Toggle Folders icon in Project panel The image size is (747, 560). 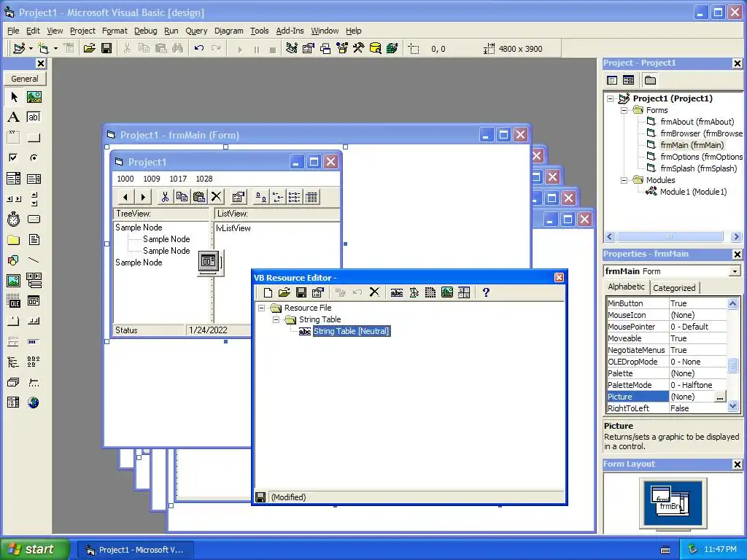(x=650, y=80)
